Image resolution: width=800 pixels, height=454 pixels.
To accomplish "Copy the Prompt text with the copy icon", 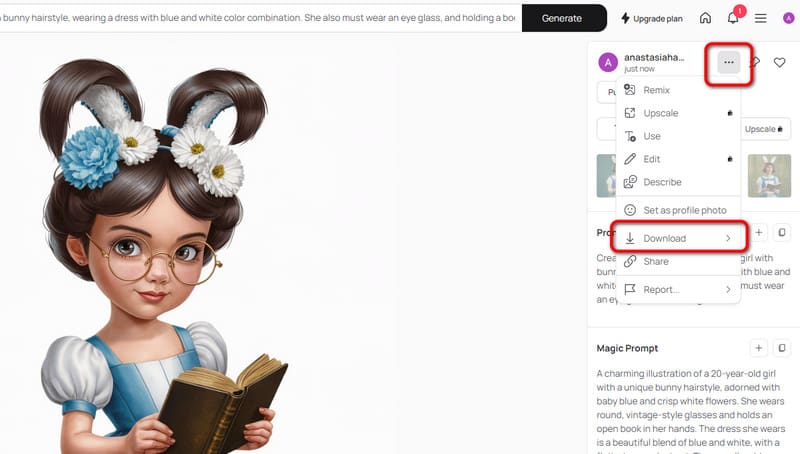I will click(x=782, y=233).
